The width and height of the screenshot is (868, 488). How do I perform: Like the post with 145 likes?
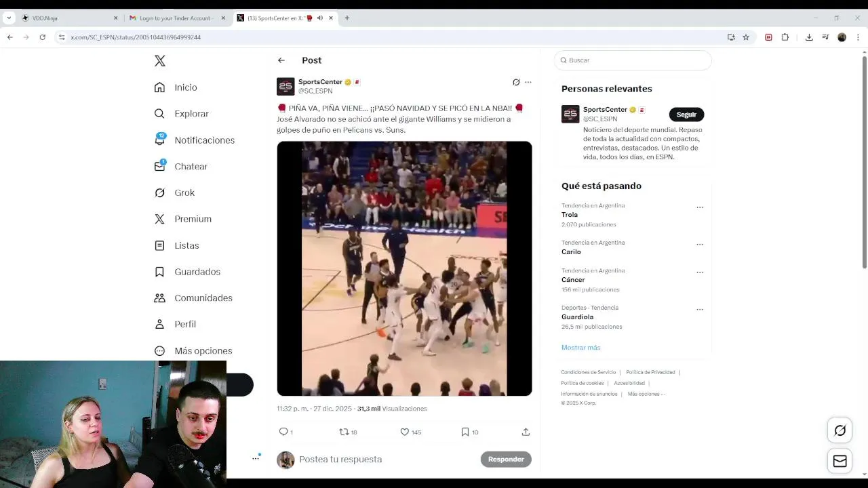410,432
